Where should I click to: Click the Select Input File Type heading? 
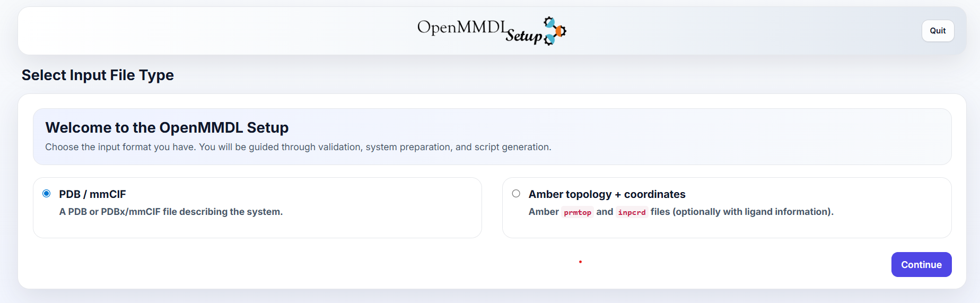tap(98, 75)
